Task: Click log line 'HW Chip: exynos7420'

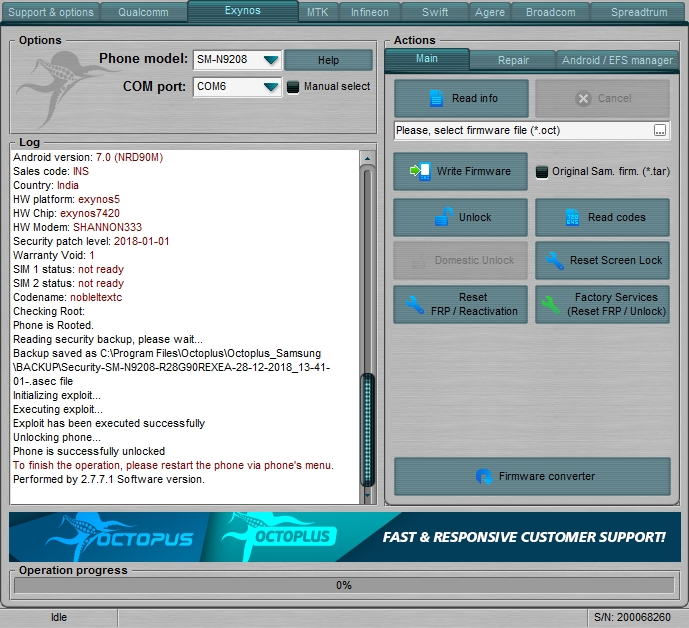Action: tap(66, 213)
